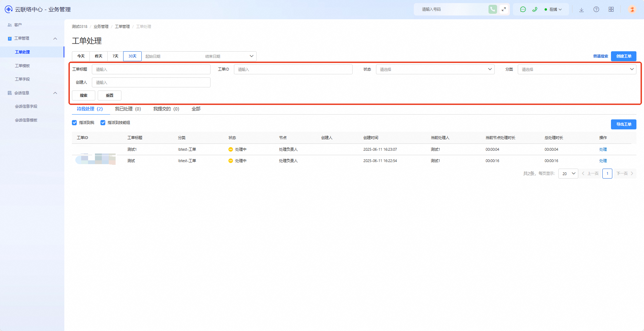Open 工单处理 in the sidebar

click(32, 52)
